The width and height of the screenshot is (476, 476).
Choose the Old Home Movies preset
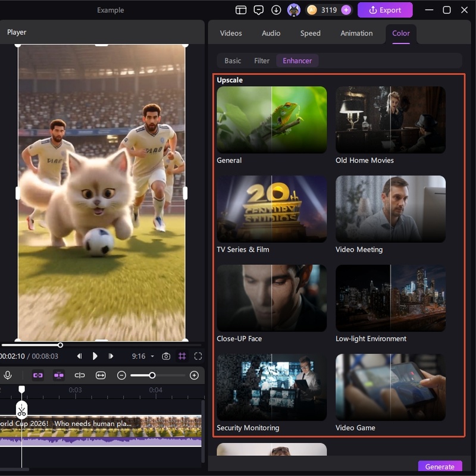click(x=390, y=120)
